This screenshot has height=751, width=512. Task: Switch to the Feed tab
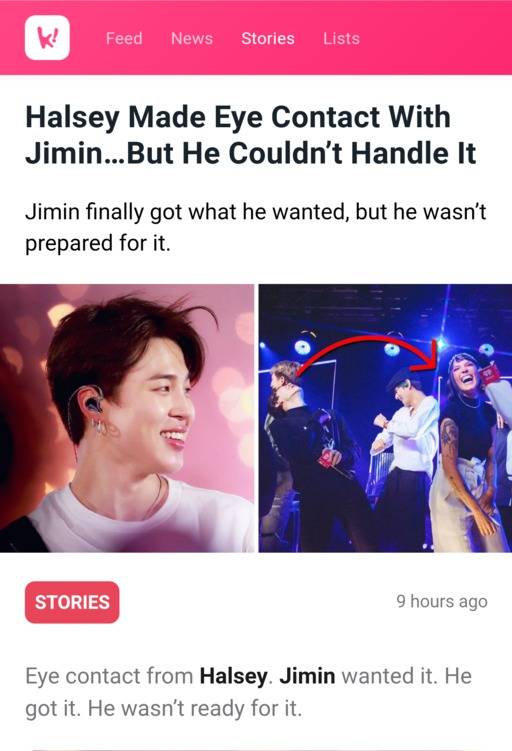[124, 38]
